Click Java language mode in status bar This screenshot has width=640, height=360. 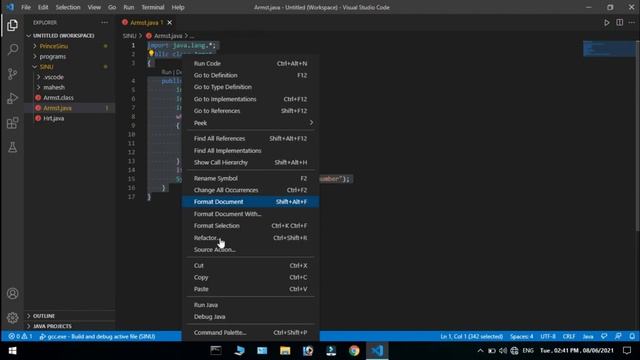pos(588,336)
